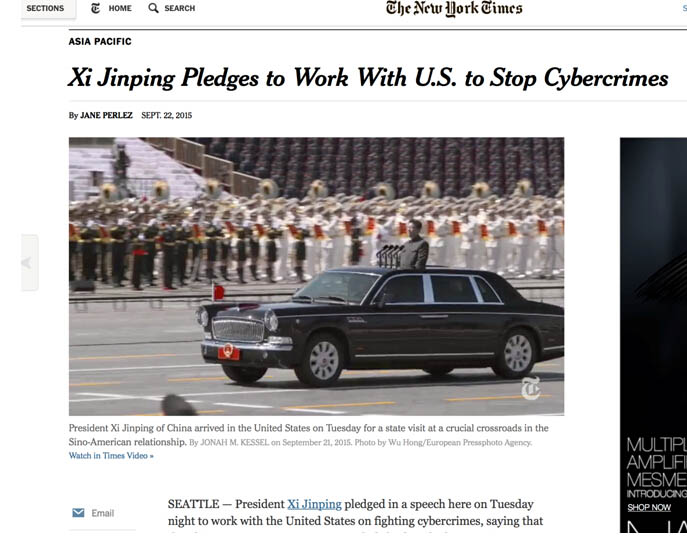Viewport: 687px width, 536px height.
Task: Follow the Xi Jinping hyperlink in article
Action: tap(314, 504)
